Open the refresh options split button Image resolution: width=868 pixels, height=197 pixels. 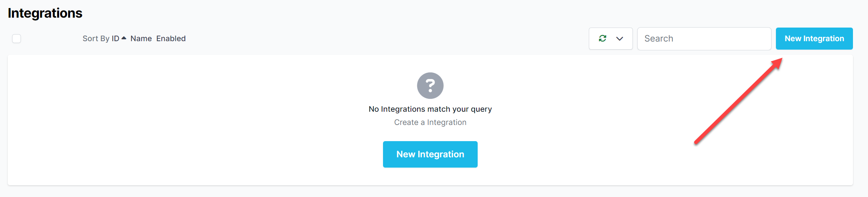pyautogui.click(x=610, y=39)
